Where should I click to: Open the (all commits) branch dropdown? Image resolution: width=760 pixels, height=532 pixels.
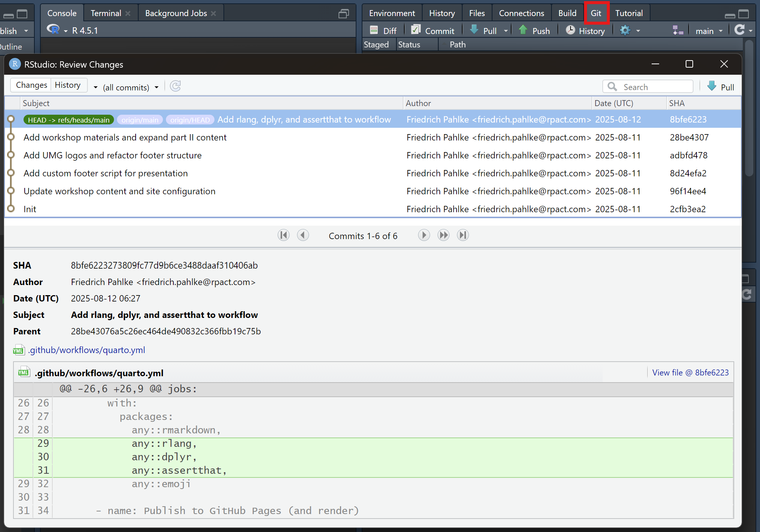[x=130, y=87]
